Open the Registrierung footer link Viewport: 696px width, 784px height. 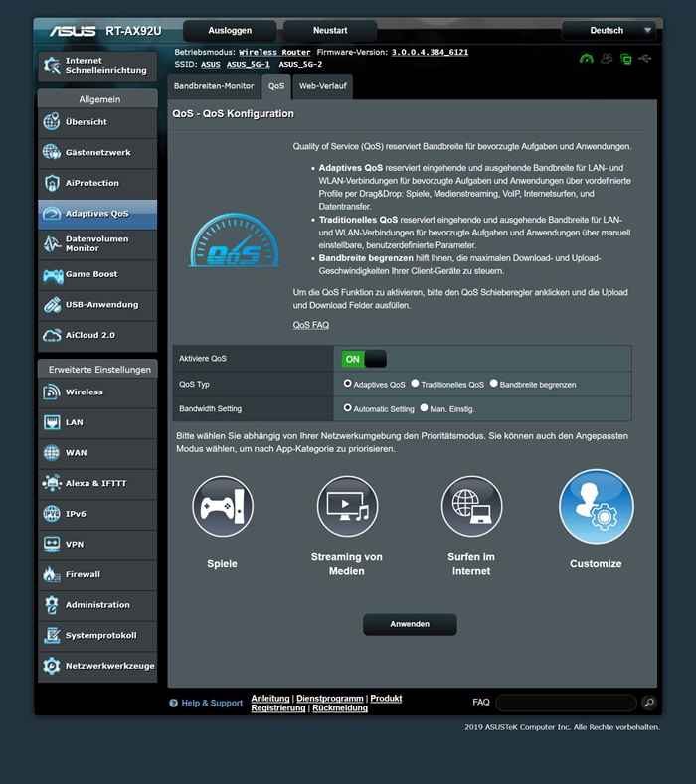[278, 708]
